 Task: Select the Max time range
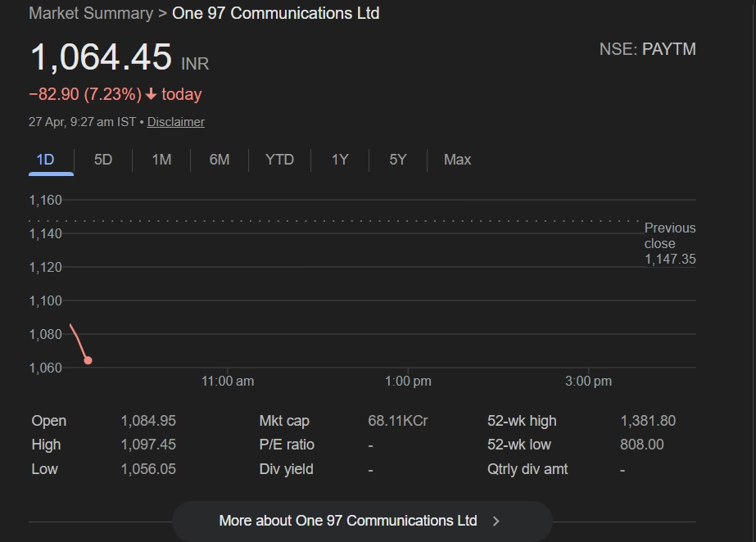pyautogui.click(x=457, y=160)
